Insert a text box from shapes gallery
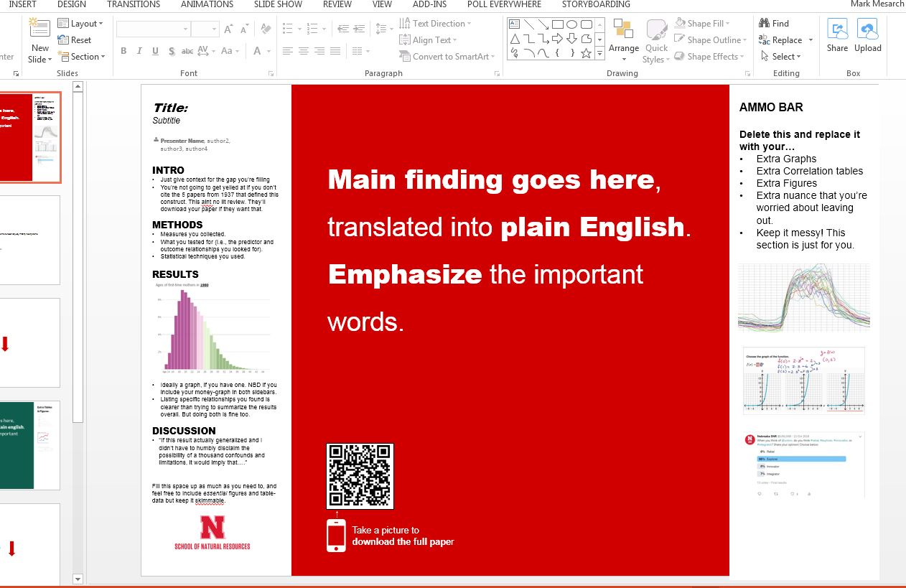 pyautogui.click(x=514, y=24)
